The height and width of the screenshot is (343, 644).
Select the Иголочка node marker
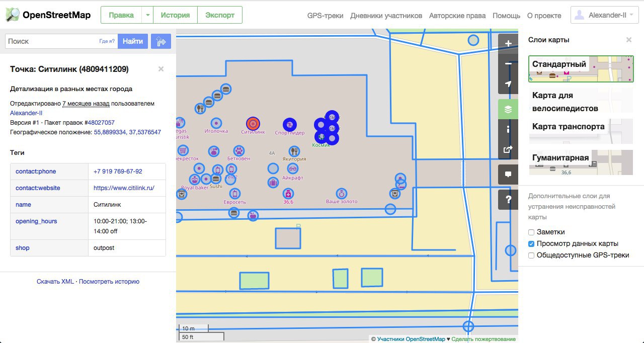point(216,122)
